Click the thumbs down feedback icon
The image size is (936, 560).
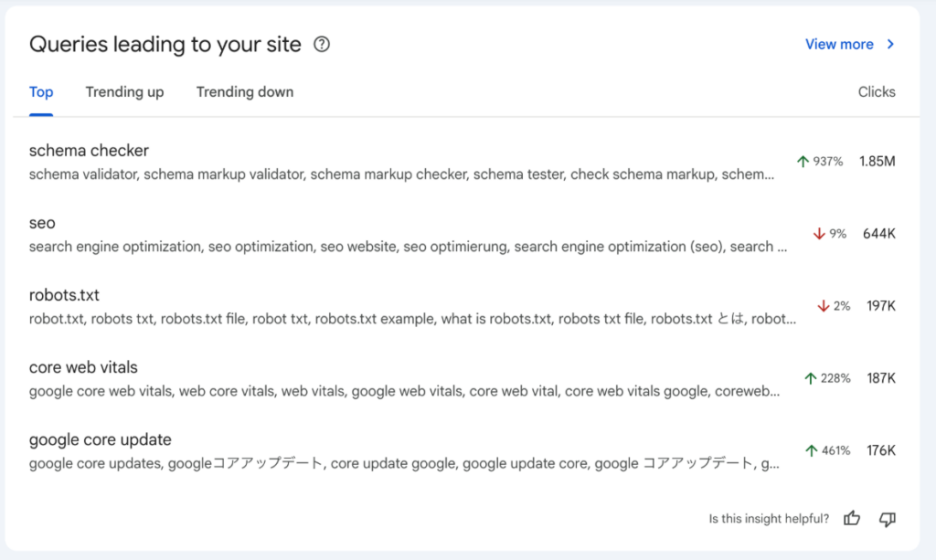(887, 519)
